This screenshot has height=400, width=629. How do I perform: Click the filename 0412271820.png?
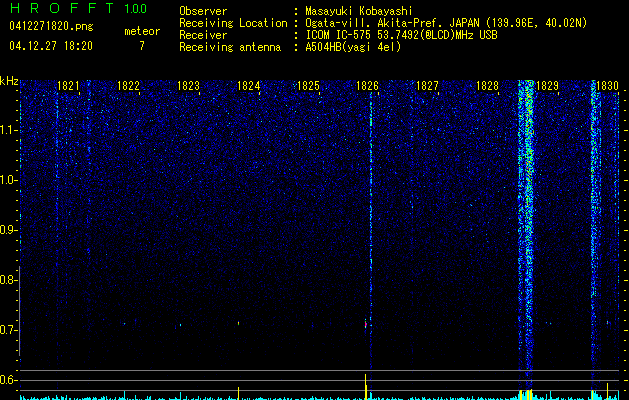(x=51, y=26)
